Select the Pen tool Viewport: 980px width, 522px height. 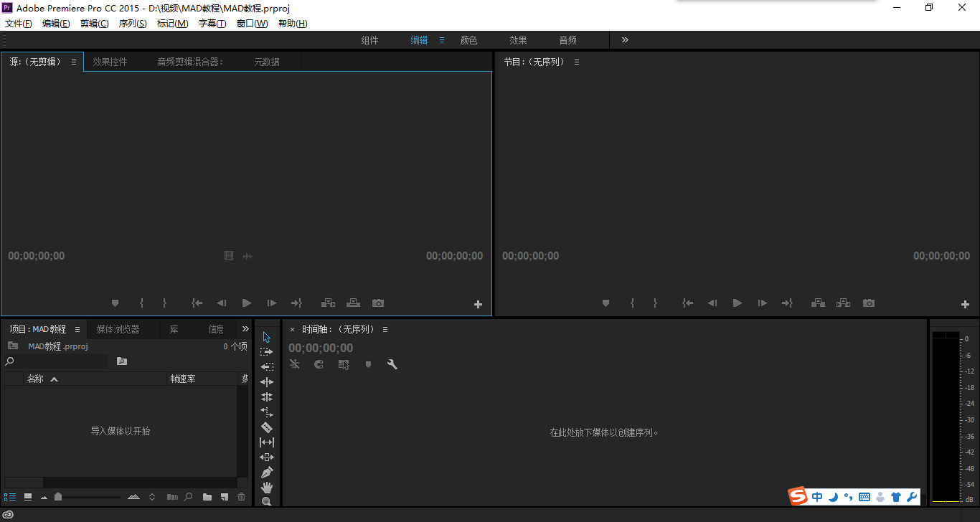267,473
